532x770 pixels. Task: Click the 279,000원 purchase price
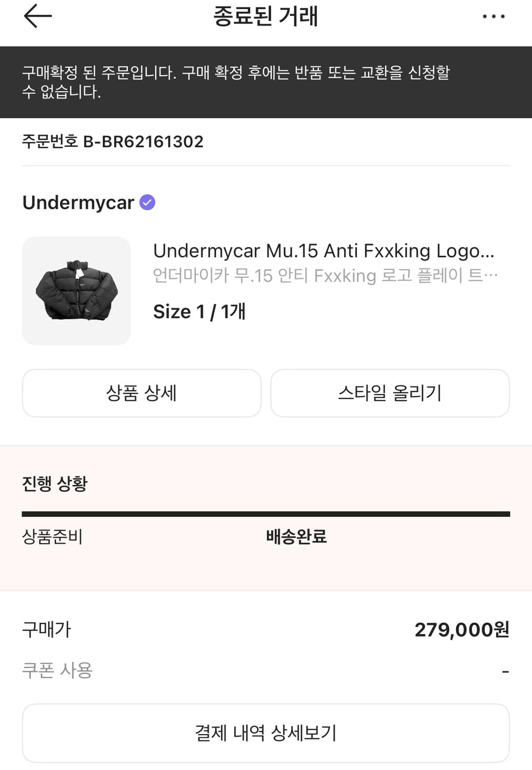click(462, 629)
